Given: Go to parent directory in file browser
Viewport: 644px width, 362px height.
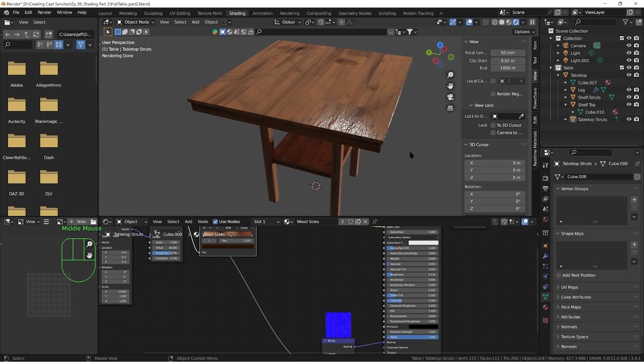Looking at the screenshot, I should (27, 34).
